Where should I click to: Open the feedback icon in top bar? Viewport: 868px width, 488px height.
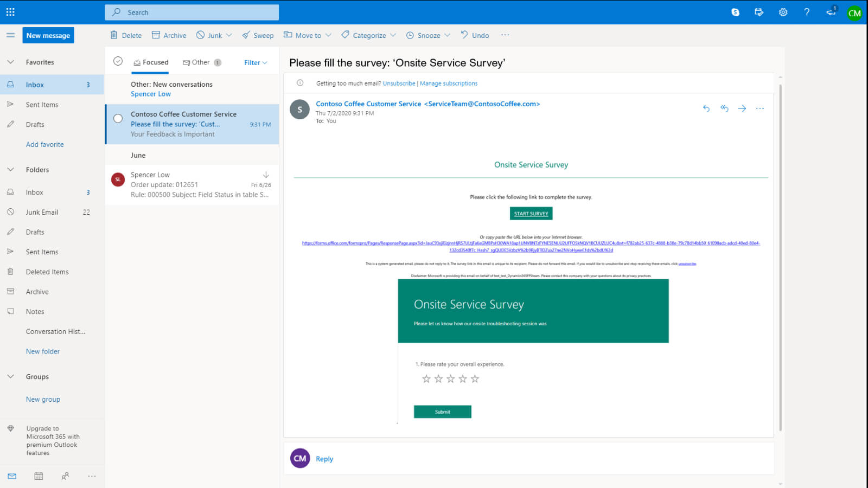759,12
